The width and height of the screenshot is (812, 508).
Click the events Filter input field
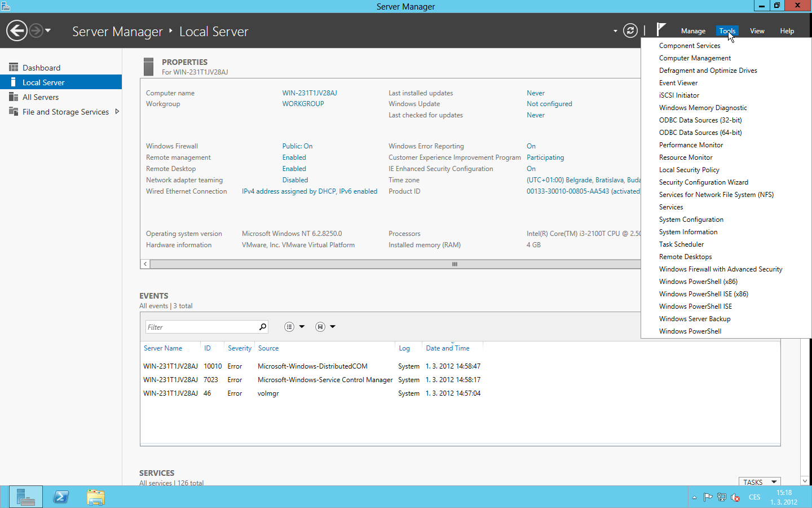click(x=201, y=327)
